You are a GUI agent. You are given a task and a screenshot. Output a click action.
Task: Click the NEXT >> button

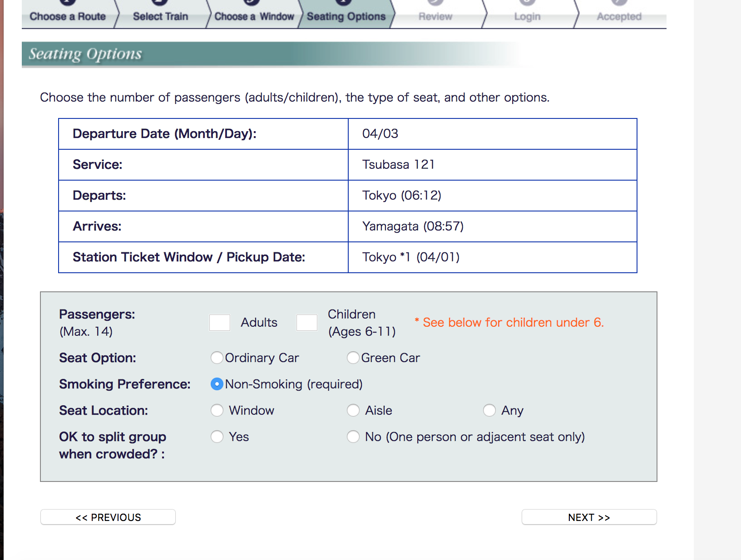(589, 517)
